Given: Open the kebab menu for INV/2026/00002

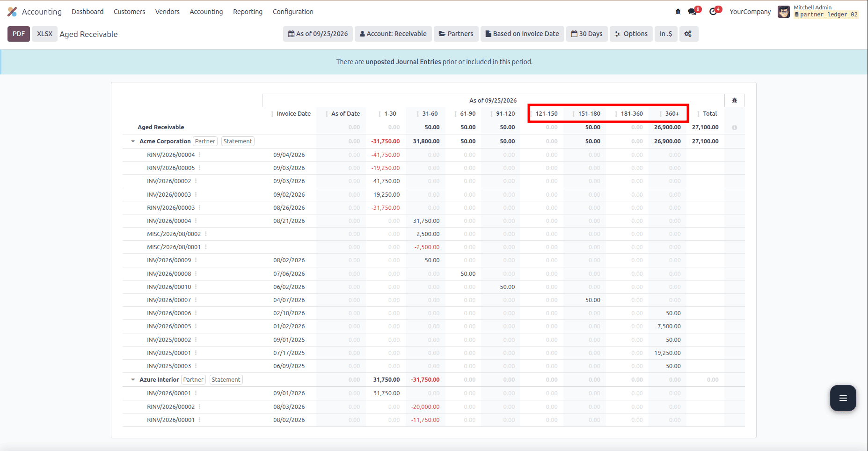Looking at the screenshot, I should pos(196,181).
